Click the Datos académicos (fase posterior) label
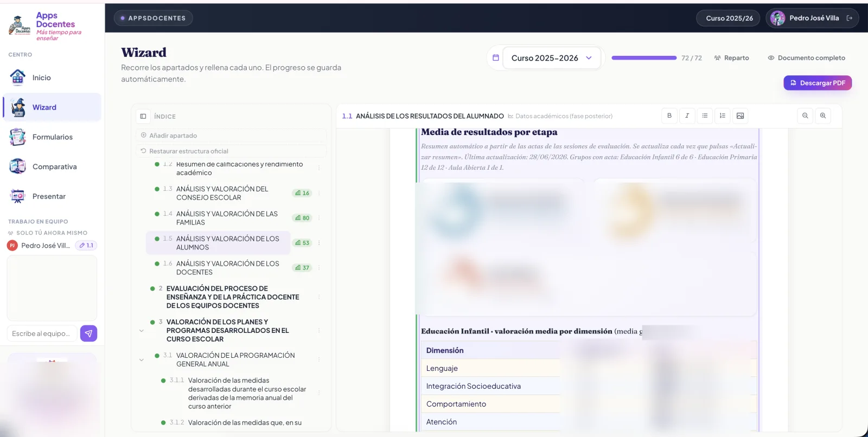 coord(560,116)
